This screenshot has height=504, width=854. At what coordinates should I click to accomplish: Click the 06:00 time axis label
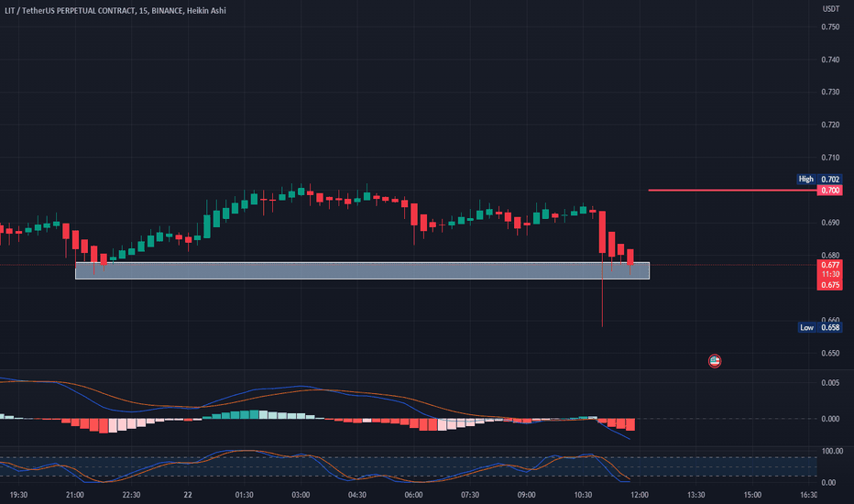point(413,495)
